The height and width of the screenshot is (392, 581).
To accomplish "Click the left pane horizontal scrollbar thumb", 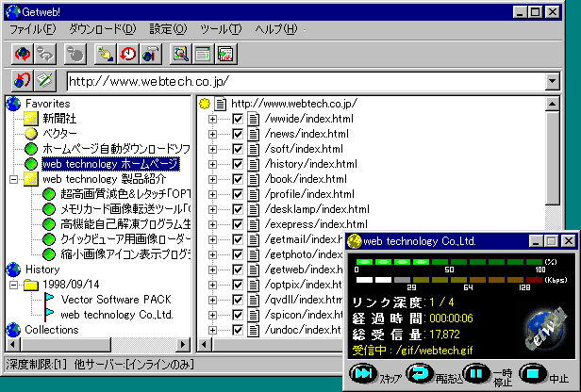I will [66, 345].
